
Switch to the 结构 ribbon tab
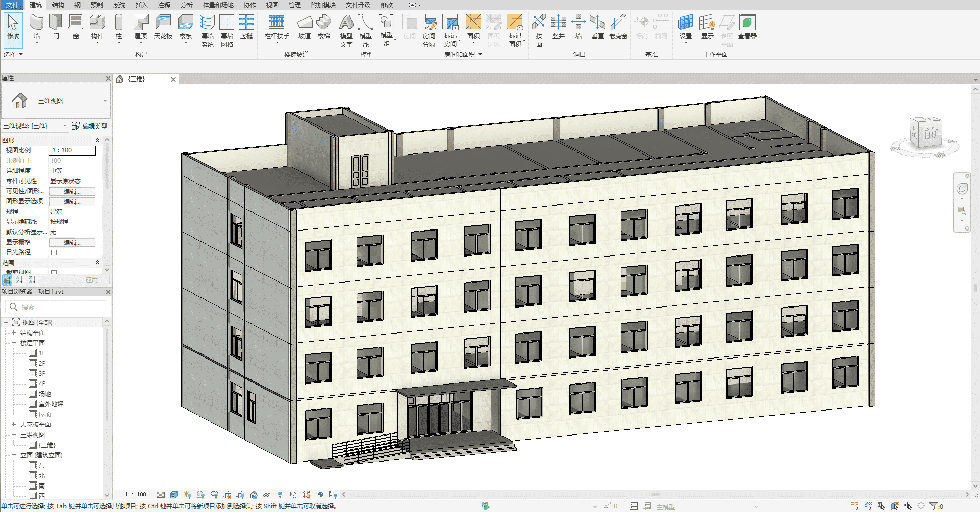click(58, 5)
